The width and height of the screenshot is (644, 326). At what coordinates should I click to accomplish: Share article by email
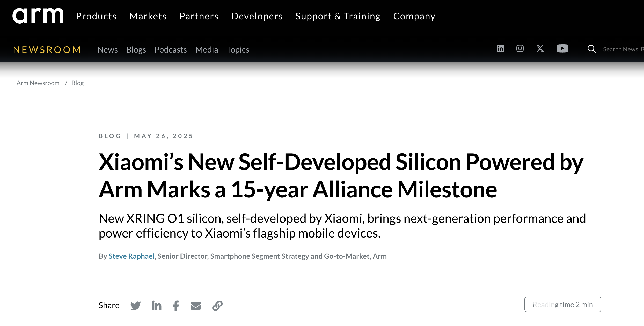click(195, 306)
